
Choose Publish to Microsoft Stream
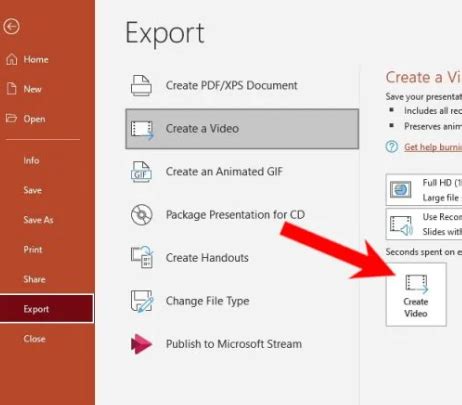click(x=242, y=344)
